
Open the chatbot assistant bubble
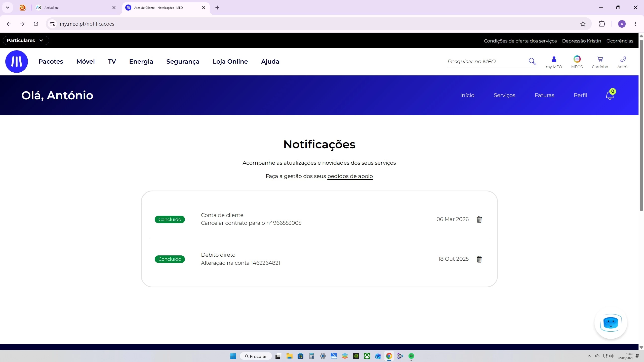click(x=611, y=323)
